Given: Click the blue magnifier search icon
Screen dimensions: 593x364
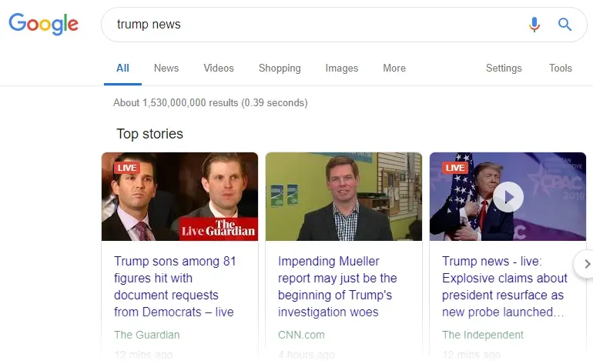Looking at the screenshot, I should (565, 25).
